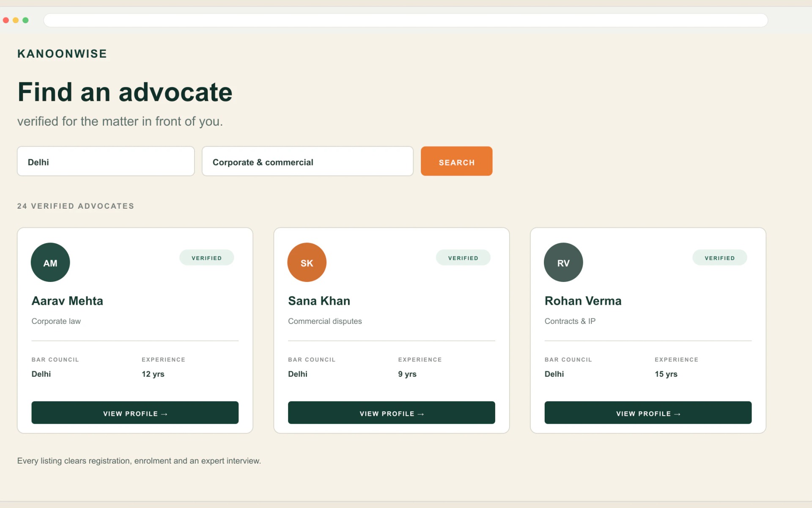View profile of Rohan Verma
This screenshot has width=812, height=508.
[x=648, y=413]
